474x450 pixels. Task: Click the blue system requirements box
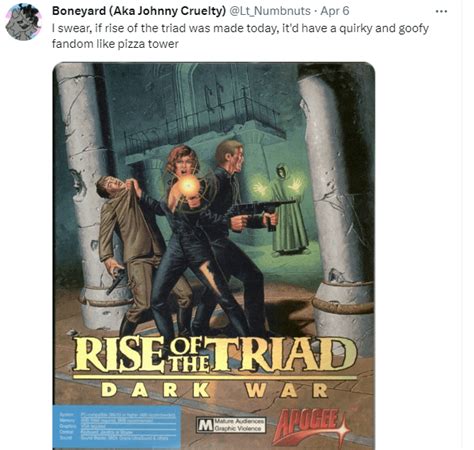(116, 427)
